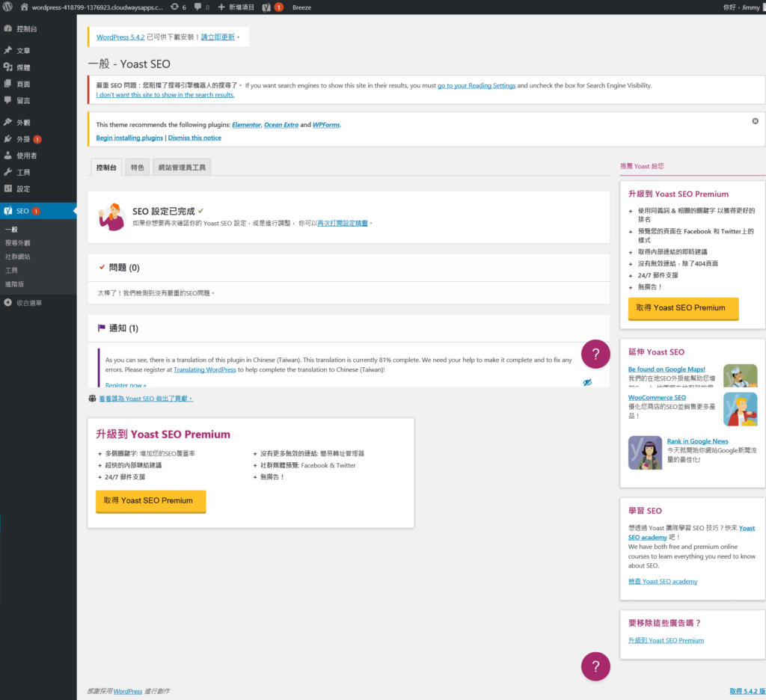This screenshot has width=766, height=700.
Task: Click footer WordPress link
Action: (127, 691)
